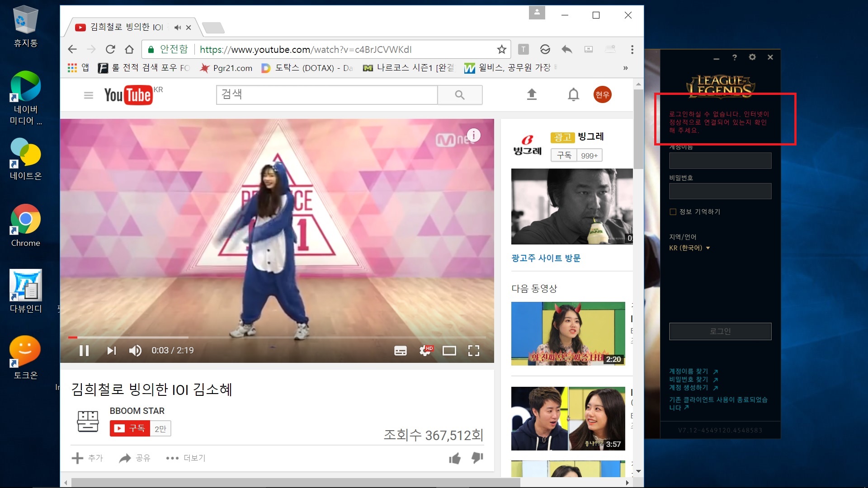
Task: Bookmark this page with the star
Action: [501, 49]
